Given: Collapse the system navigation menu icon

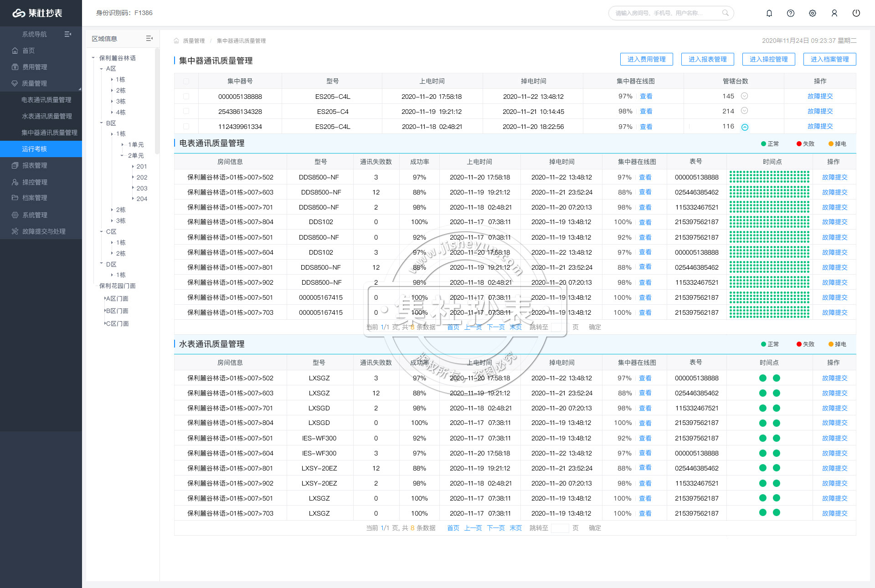Looking at the screenshot, I should coord(68,34).
